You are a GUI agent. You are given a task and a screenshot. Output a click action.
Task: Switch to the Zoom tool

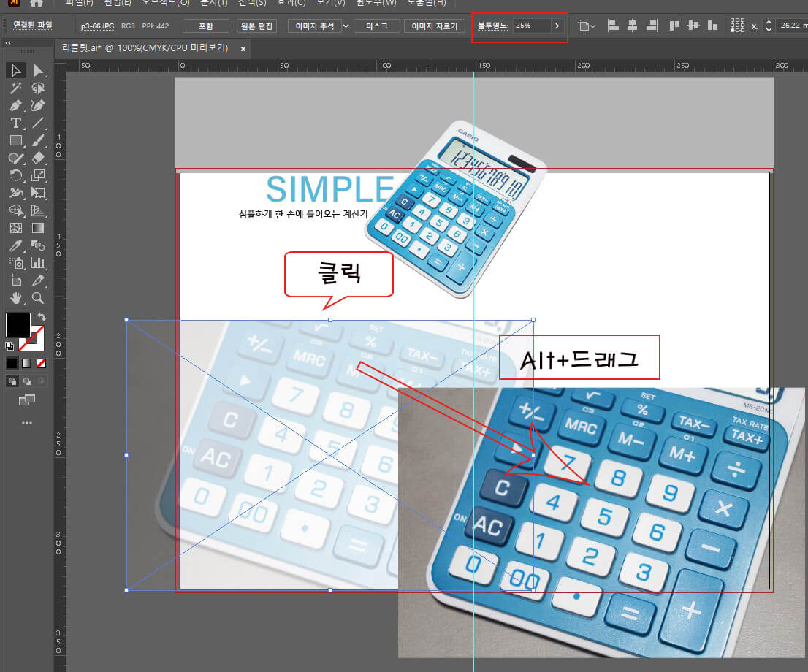[x=38, y=298]
